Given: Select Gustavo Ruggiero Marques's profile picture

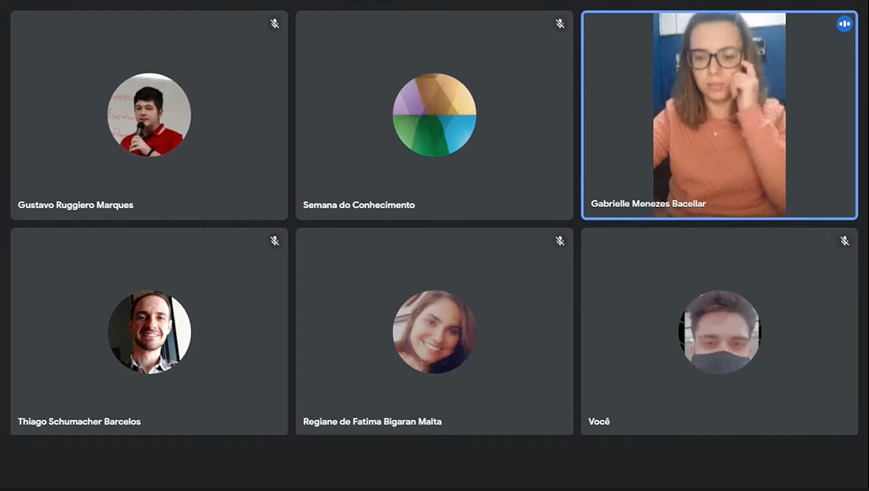Looking at the screenshot, I should tap(149, 115).
